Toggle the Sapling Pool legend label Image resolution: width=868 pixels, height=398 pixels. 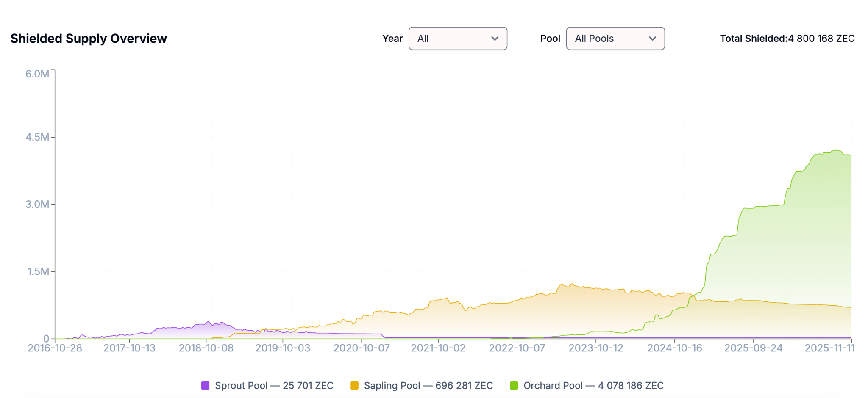coord(428,386)
